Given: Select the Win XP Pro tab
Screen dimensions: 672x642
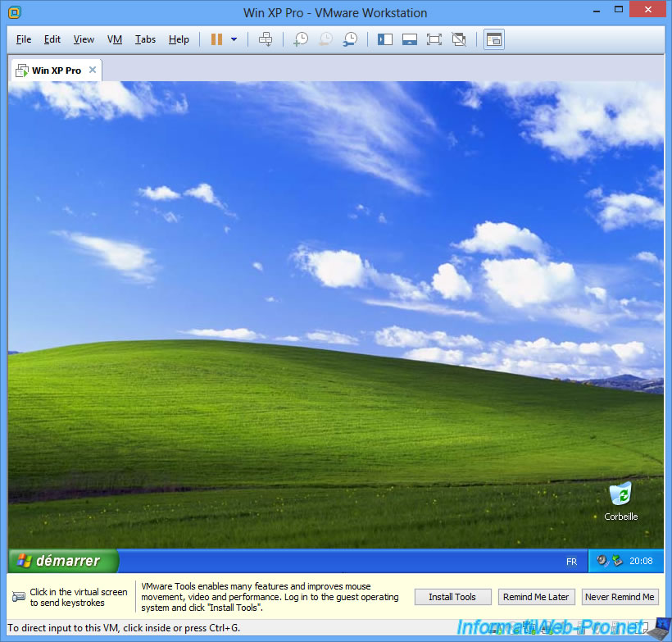Looking at the screenshot, I should 57,71.
